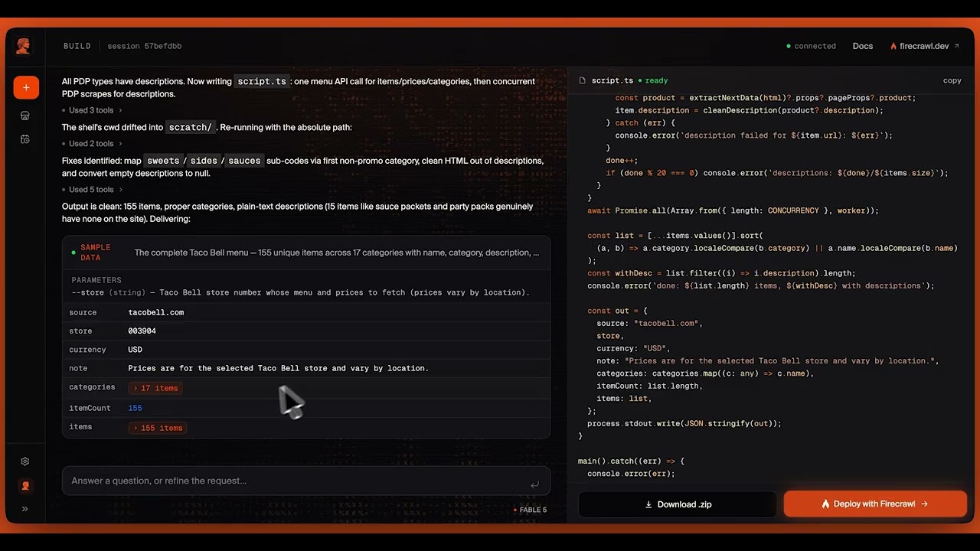This screenshot has height=551, width=980.
Task: Click the 'await Promise.all' code line
Action: [x=733, y=210]
